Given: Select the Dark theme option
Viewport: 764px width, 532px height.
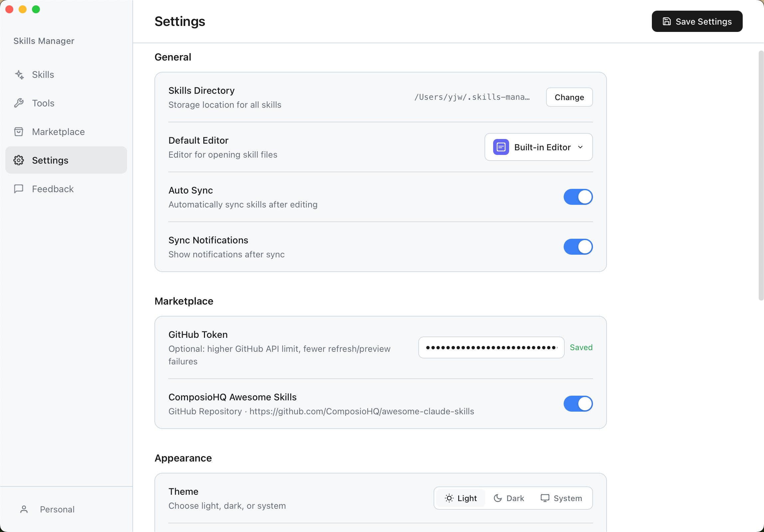Looking at the screenshot, I should coord(509,498).
